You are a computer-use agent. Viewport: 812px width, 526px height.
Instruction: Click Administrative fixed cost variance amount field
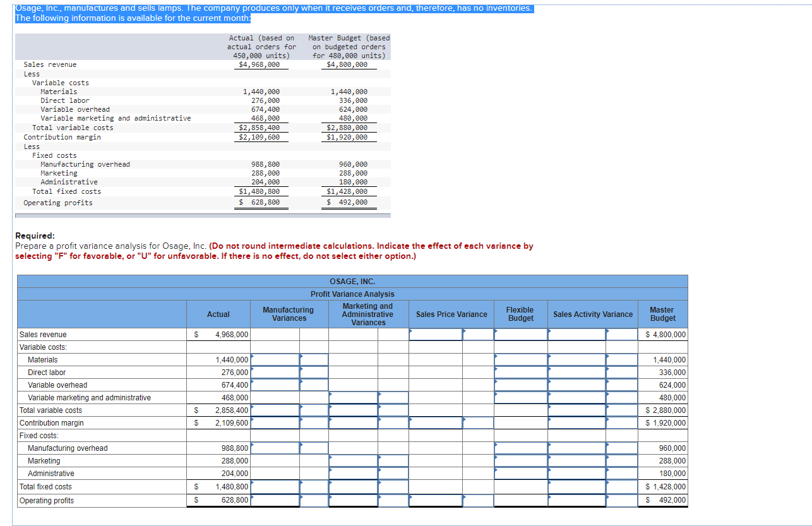tap(354, 474)
